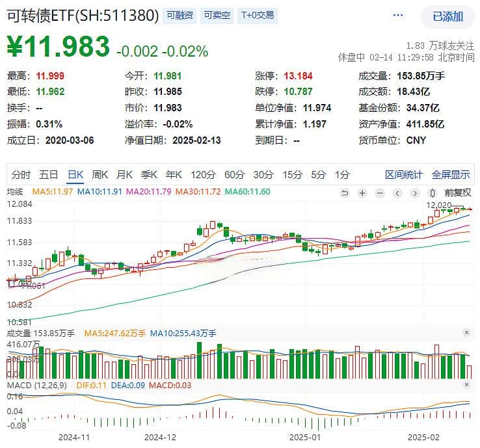Click the 已添加 watchlist button
Viewport: 480px width, 448px height.
click(x=447, y=16)
